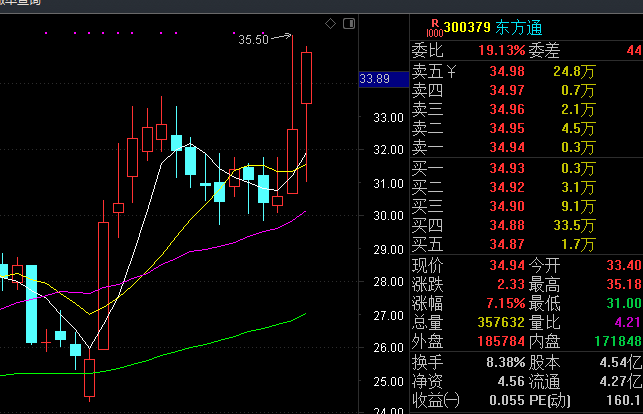Click the 委比 value 19.13%

[502, 50]
